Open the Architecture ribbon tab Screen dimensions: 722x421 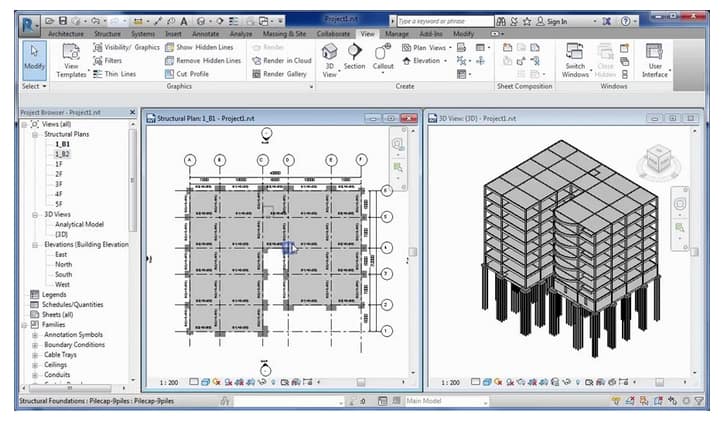[66, 34]
